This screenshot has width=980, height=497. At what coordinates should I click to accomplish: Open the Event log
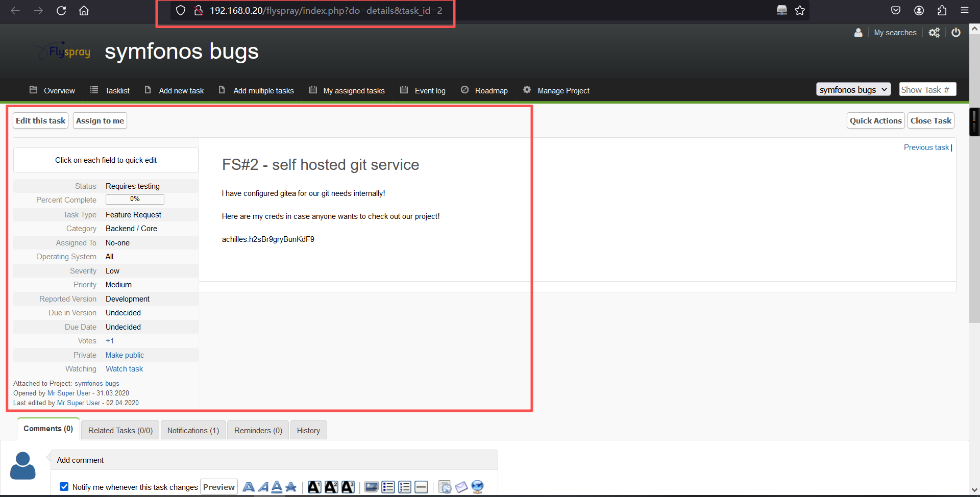click(423, 90)
